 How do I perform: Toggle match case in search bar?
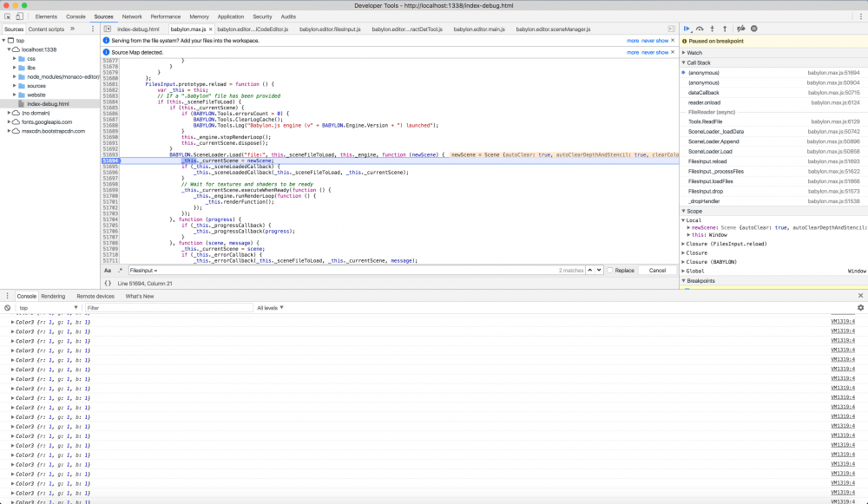pyautogui.click(x=108, y=271)
